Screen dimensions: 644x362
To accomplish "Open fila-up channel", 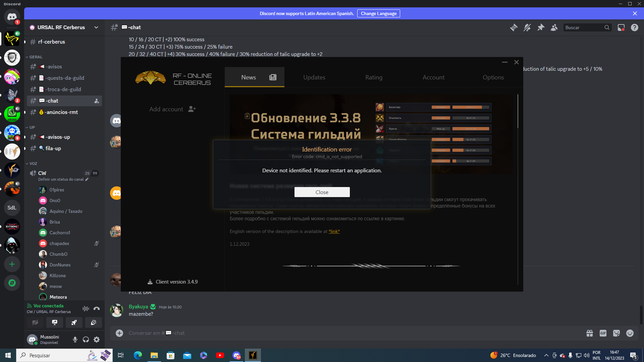I will click(x=64, y=148).
